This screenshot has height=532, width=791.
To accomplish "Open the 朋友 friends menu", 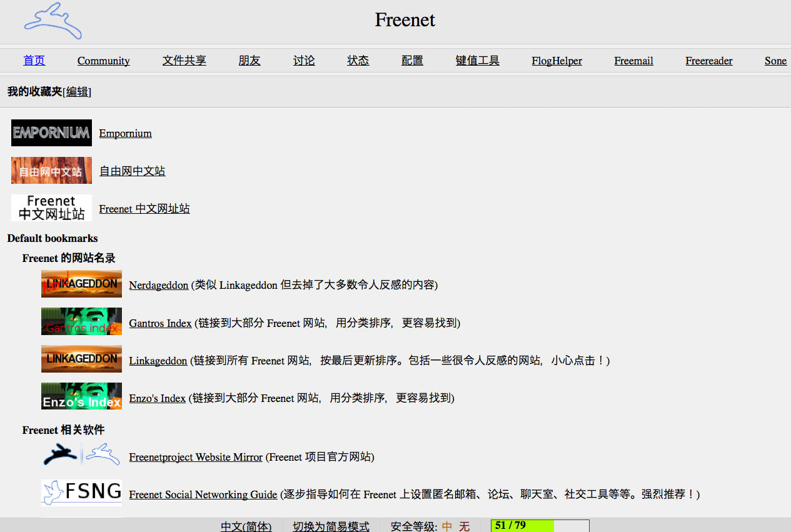I will click(249, 61).
